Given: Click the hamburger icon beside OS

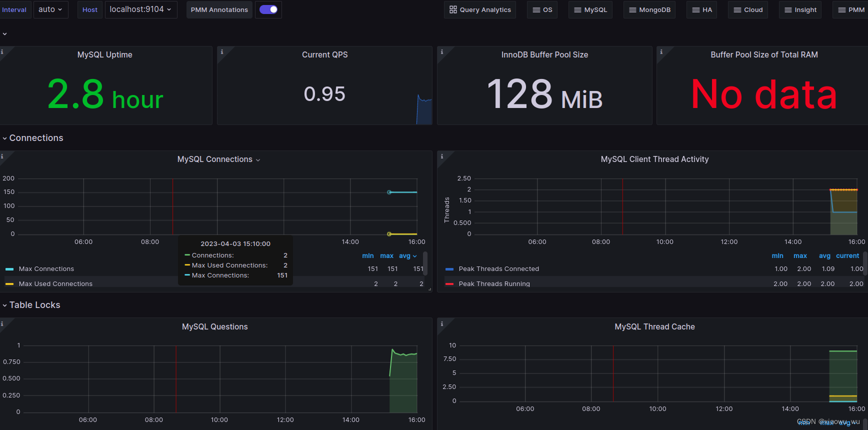Looking at the screenshot, I should (x=536, y=10).
